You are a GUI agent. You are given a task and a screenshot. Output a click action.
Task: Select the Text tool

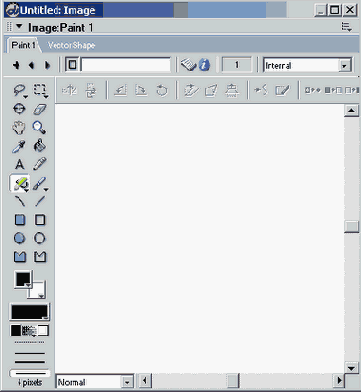[20, 165]
